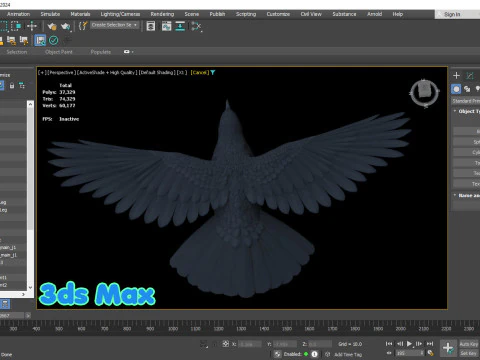This screenshot has width=480, height=360.
Task: Select the Geometry category sphere icon
Action: [x=456, y=89]
